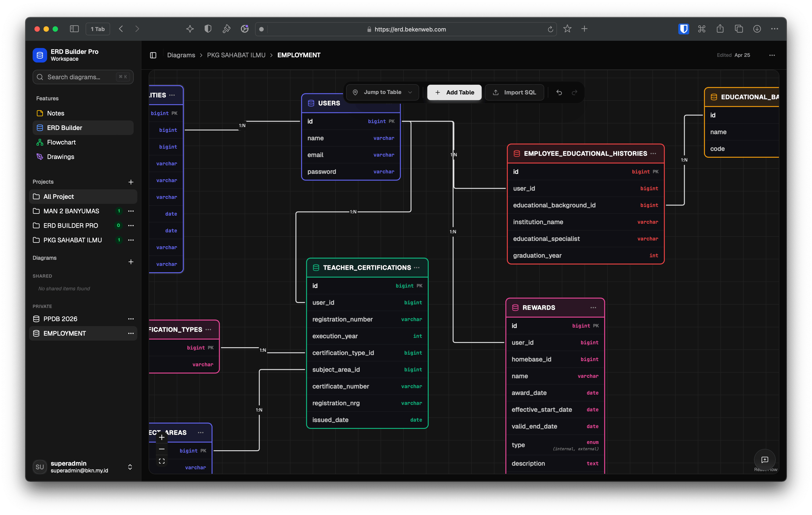
Task: Open options for EMPLOYMENT diagram in sidebar
Action: point(131,333)
